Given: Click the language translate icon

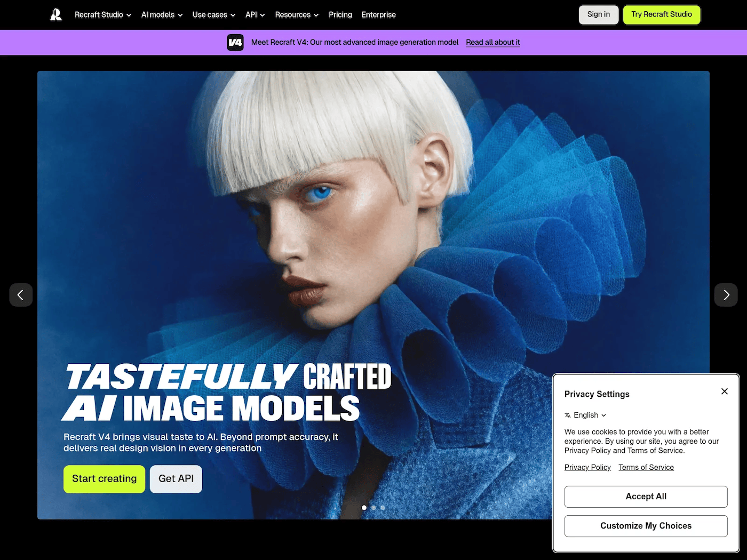Looking at the screenshot, I should (x=568, y=415).
